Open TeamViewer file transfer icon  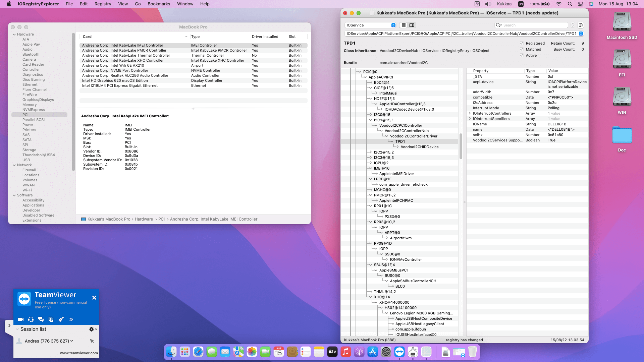tap(51, 319)
